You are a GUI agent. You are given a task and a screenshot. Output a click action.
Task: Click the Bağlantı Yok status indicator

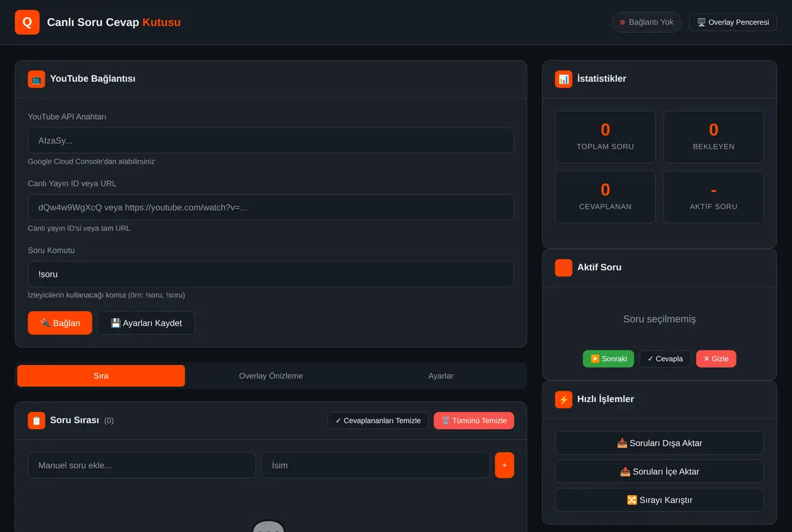647,22
